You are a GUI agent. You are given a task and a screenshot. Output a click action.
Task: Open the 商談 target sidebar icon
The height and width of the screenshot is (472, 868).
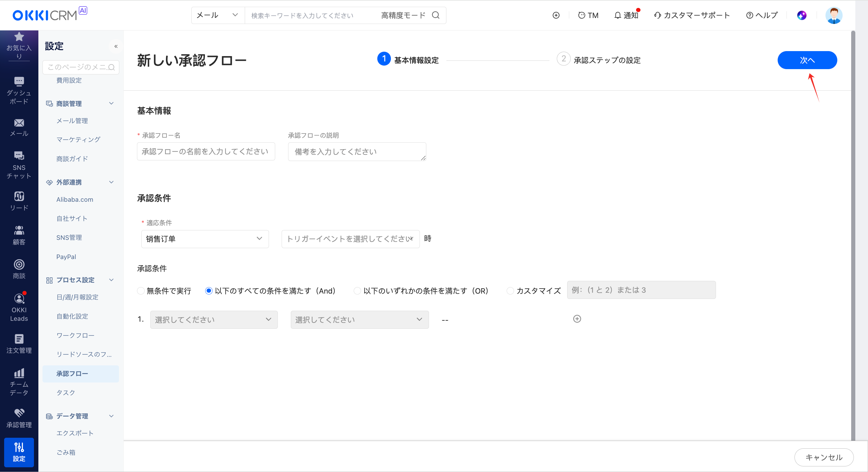point(19,265)
